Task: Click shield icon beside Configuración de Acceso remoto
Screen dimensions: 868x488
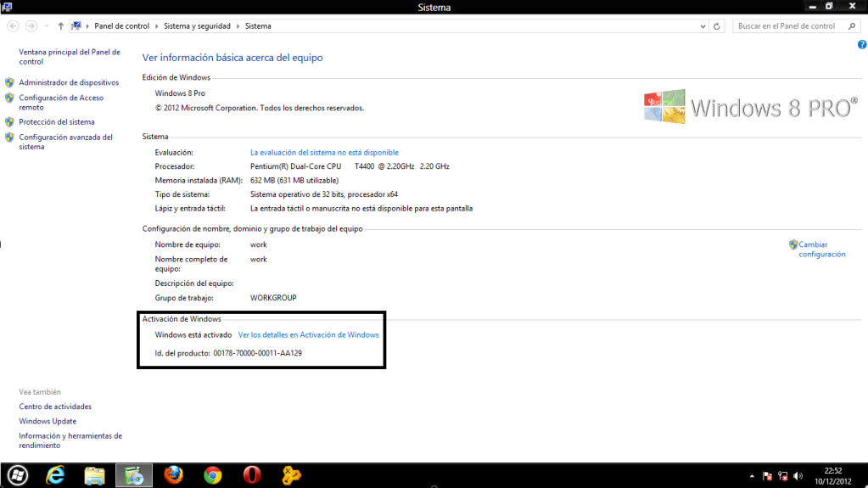Action: click(x=9, y=98)
